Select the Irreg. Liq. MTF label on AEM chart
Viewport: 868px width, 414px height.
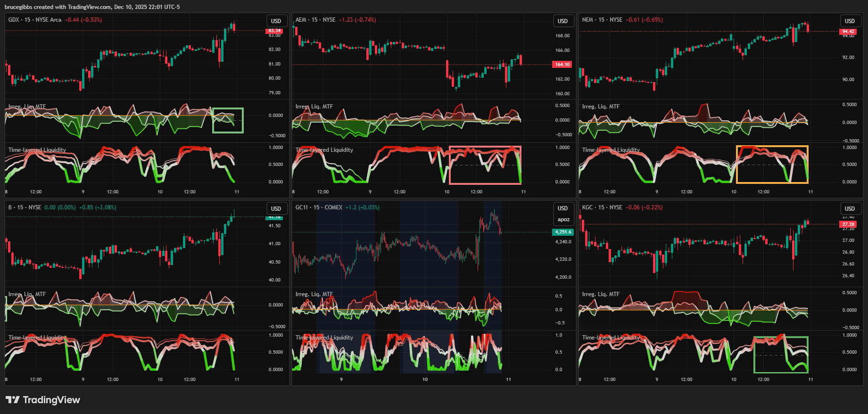point(314,107)
